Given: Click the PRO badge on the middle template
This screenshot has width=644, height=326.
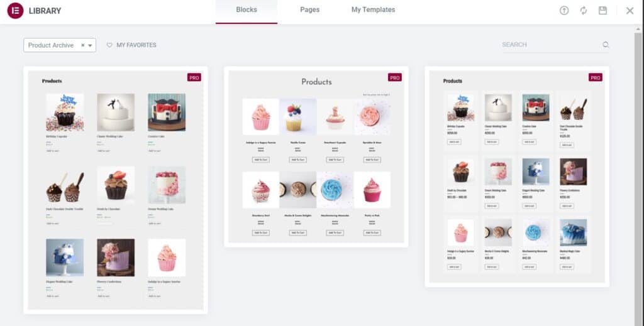Looking at the screenshot, I should point(395,77).
